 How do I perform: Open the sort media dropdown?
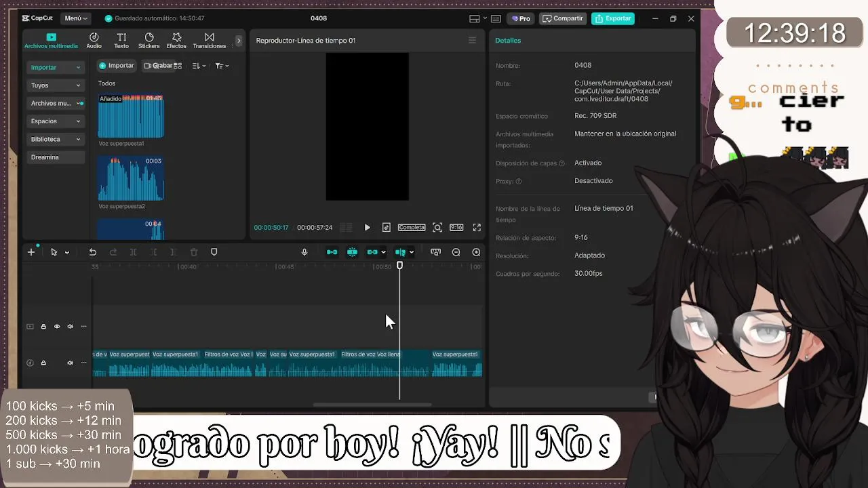coord(199,66)
